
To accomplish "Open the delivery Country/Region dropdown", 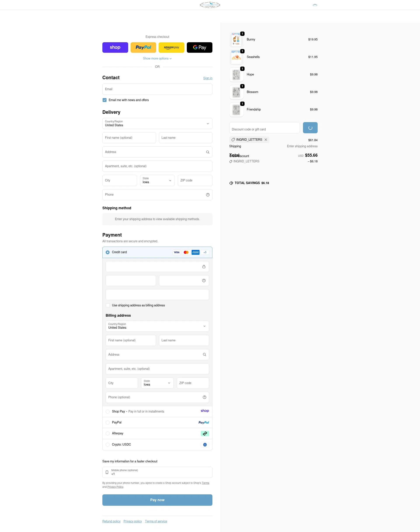I will (x=157, y=124).
